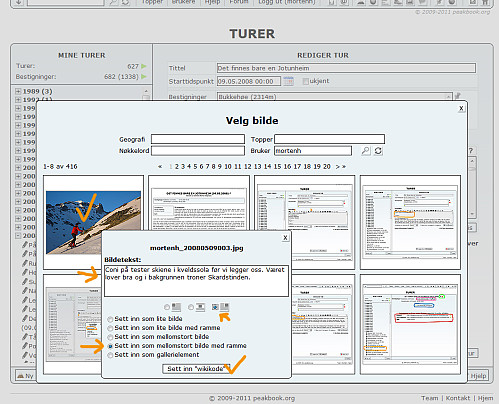Open the Kontakt footer link

(458, 398)
